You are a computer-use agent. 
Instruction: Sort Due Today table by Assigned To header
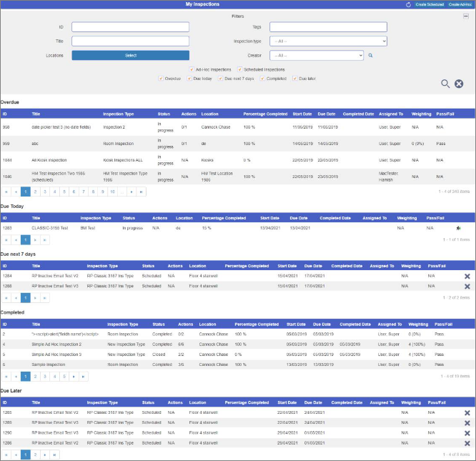pyautogui.click(x=375, y=218)
